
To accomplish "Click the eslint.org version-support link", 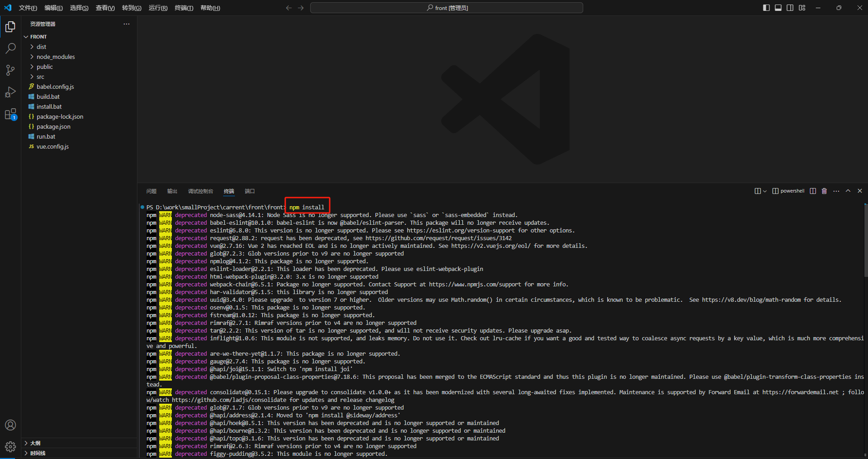I will pyautogui.click(x=461, y=231).
